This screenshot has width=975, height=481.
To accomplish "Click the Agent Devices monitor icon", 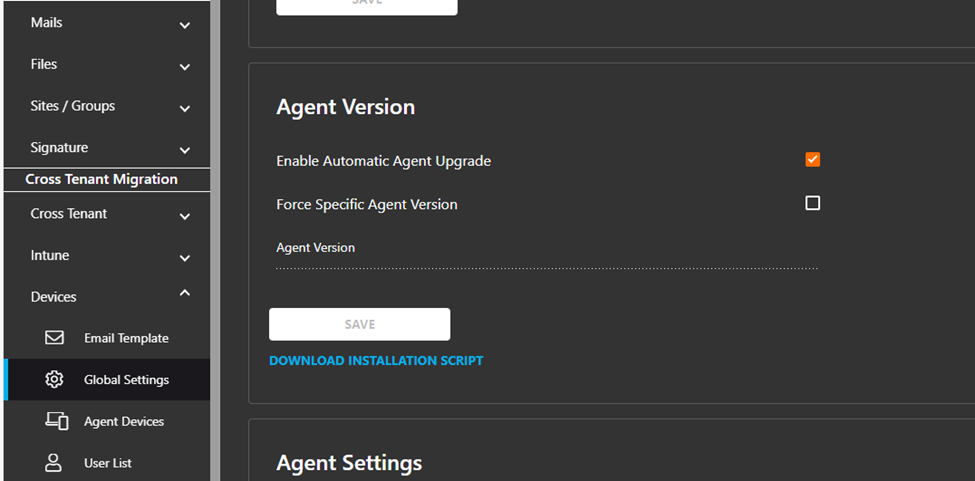I will (57, 421).
